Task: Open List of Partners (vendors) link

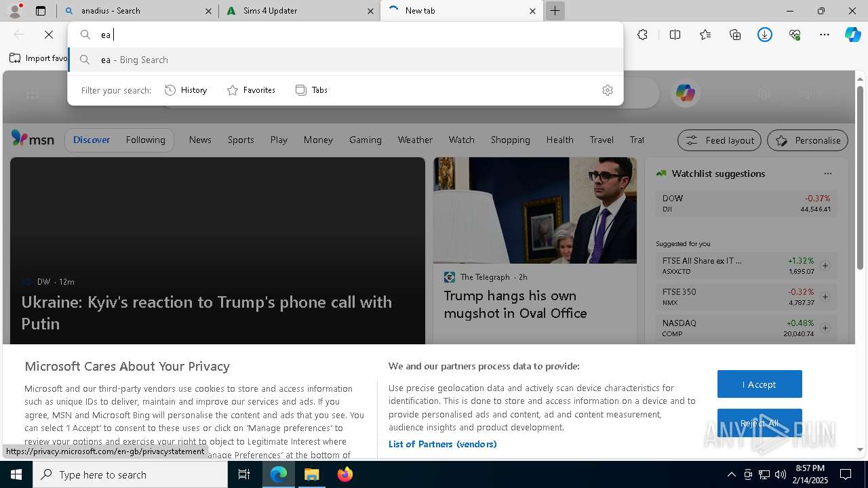Action: (x=442, y=444)
